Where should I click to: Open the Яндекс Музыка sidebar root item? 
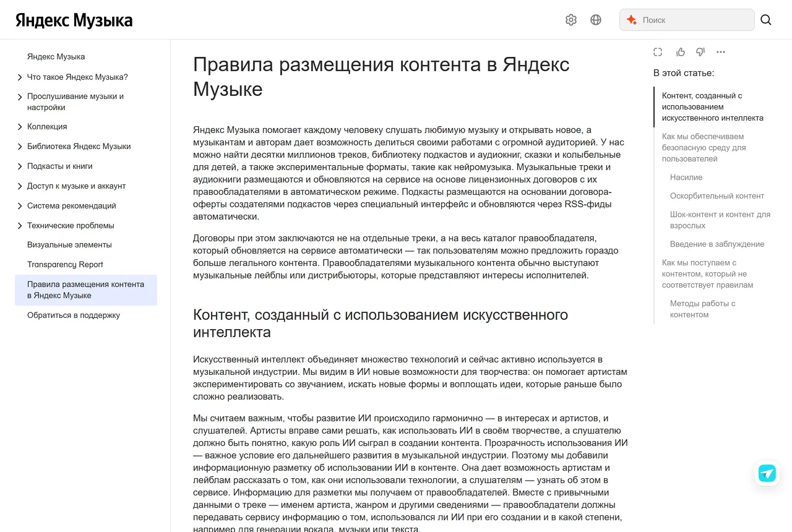point(56,57)
